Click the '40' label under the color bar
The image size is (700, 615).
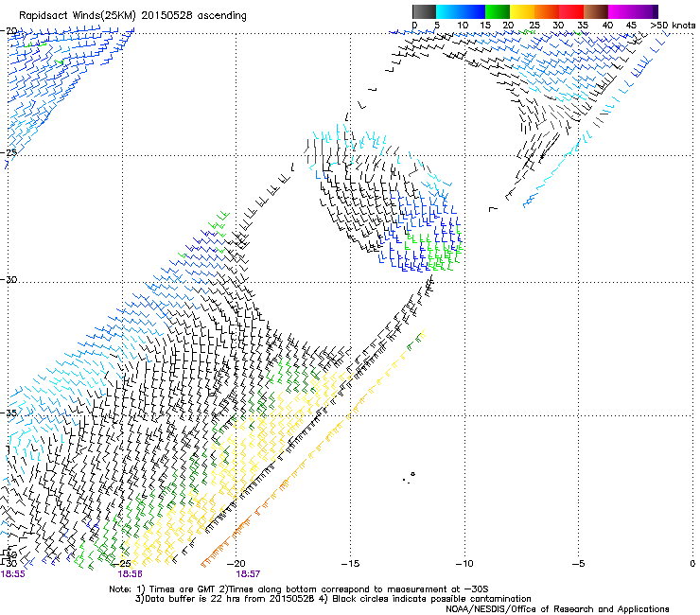(x=607, y=26)
